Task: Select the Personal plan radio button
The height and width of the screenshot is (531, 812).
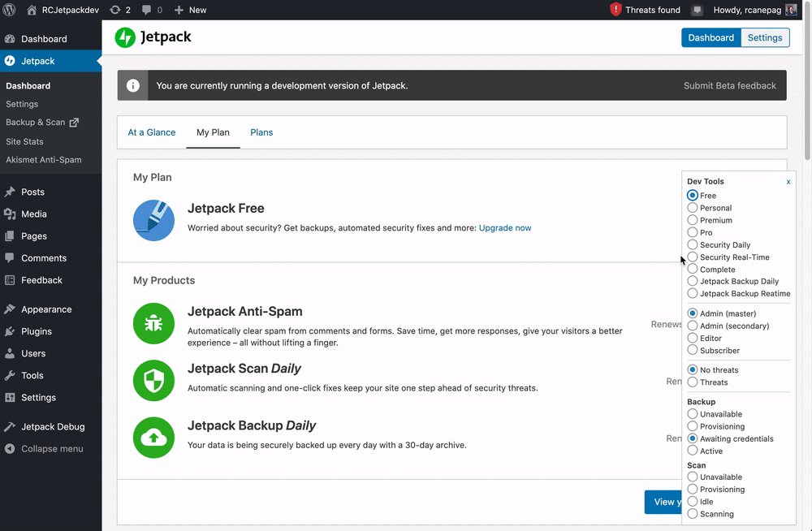Action: pyautogui.click(x=693, y=208)
